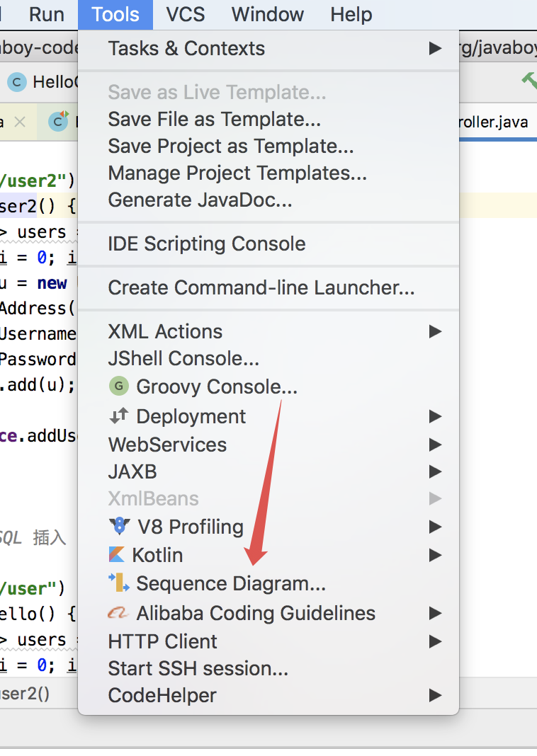Open HTTP Client submenu

pyautogui.click(x=268, y=642)
